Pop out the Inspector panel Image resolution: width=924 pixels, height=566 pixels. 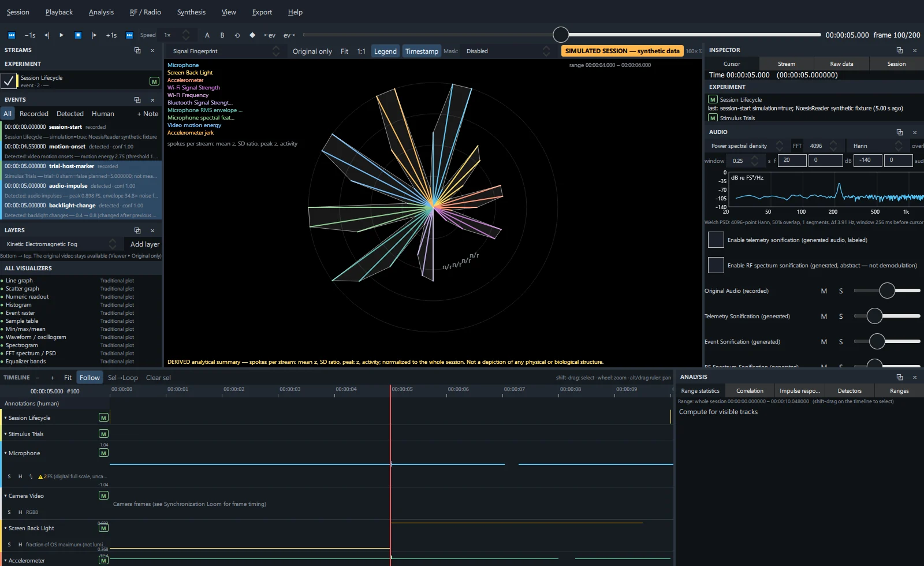899,50
